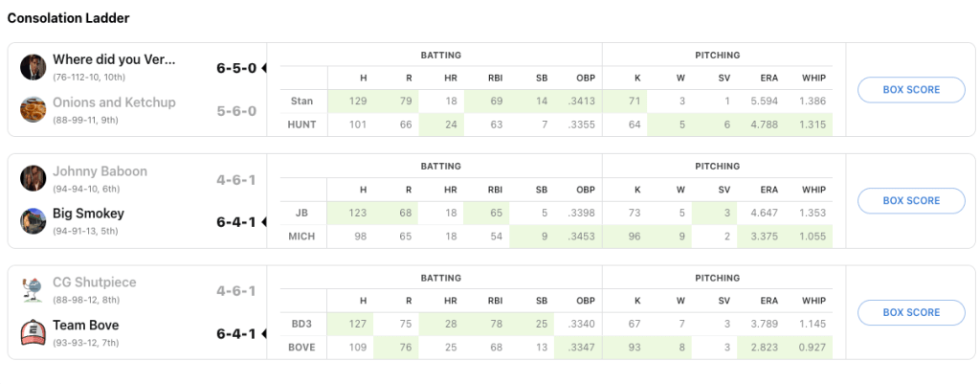
Task: Click Onions and Ketchup team avatar
Action: [x=33, y=110]
